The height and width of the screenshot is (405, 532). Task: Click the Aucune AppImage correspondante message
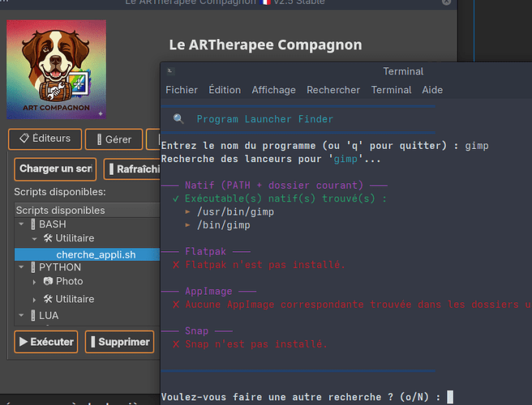pyautogui.click(x=358, y=305)
